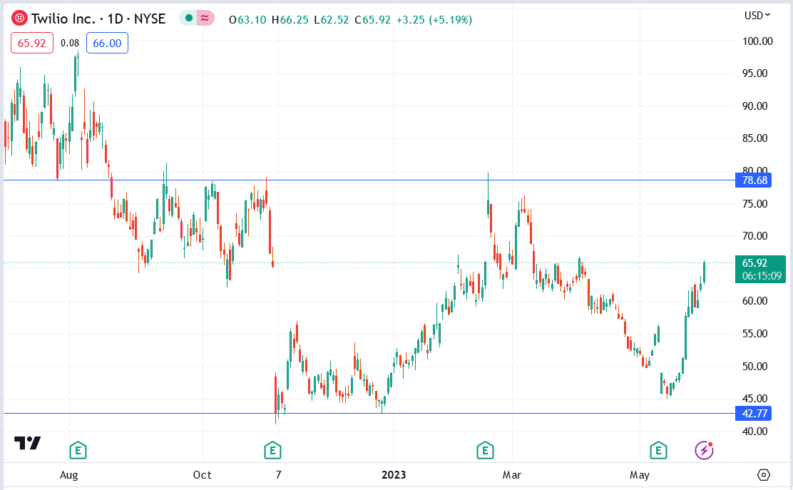This screenshot has width=793, height=490.
Task: Click the 40.00 price scale label
Action: [x=755, y=431]
